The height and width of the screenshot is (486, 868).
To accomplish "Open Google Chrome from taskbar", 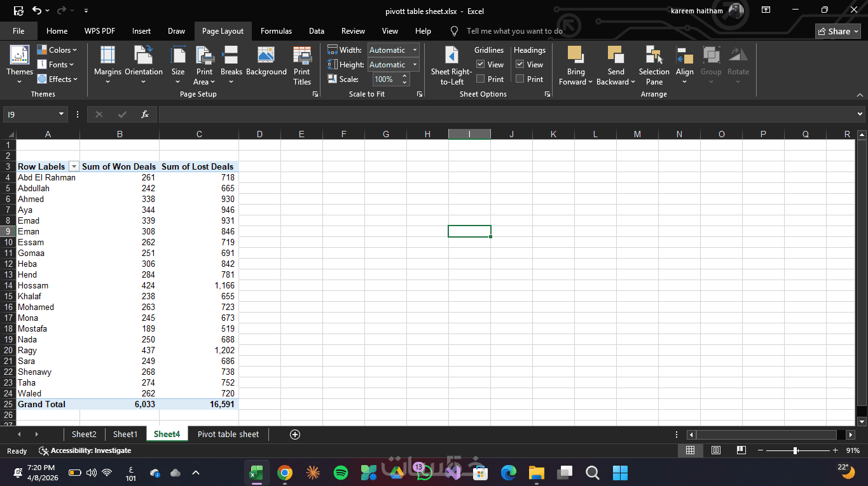I will tap(284, 473).
